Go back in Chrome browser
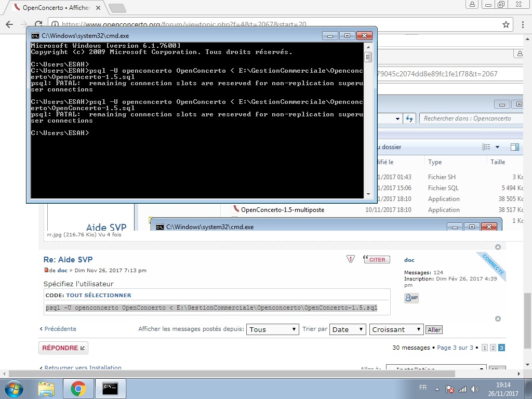 (9, 24)
